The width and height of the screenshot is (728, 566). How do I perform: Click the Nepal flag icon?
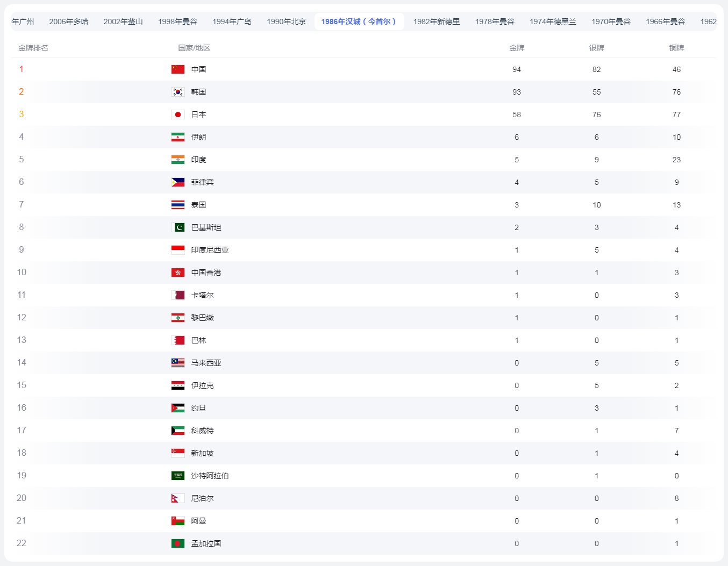[178, 498]
